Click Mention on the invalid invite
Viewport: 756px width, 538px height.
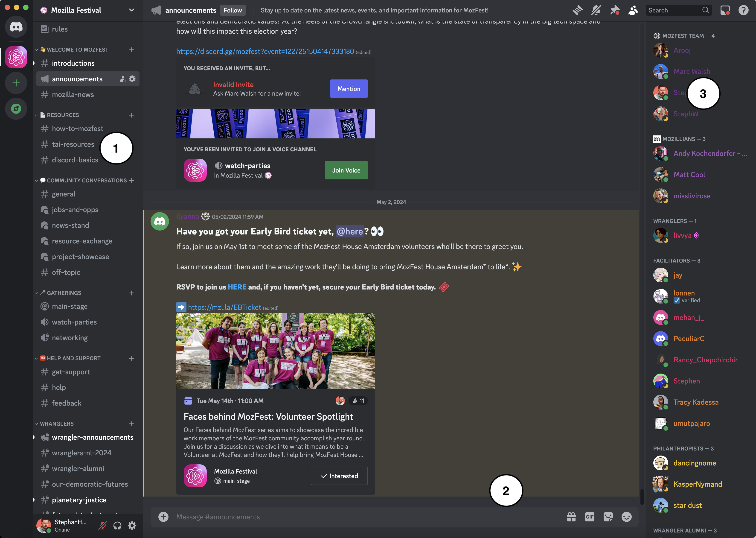349,89
